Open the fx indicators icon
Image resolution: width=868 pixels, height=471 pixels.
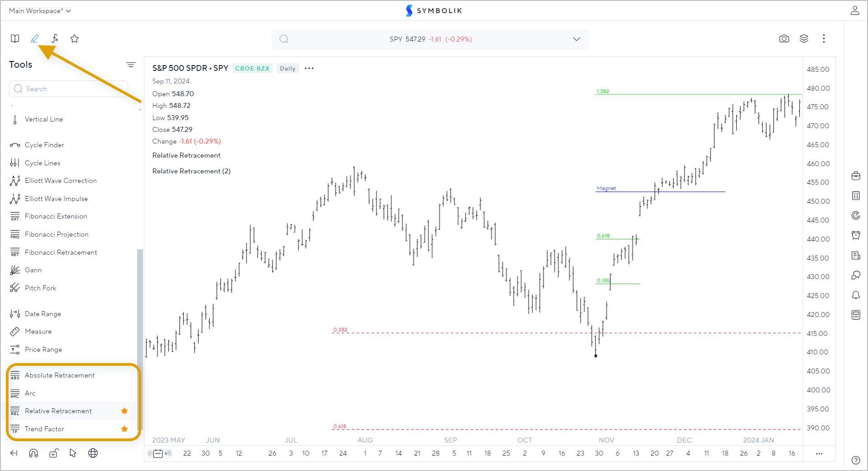click(55, 38)
